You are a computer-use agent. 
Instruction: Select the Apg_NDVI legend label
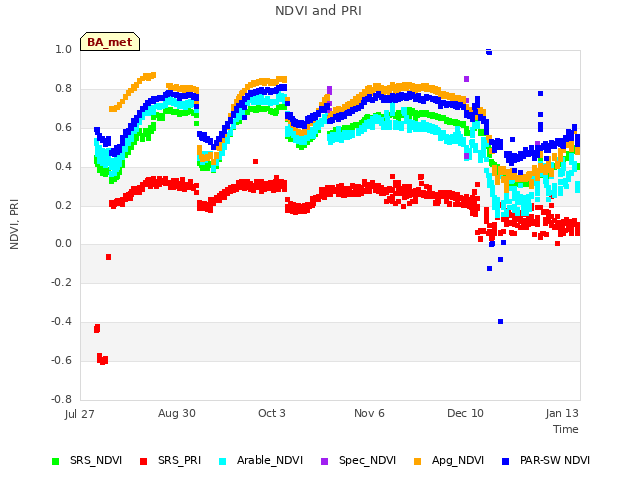tap(458, 460)
